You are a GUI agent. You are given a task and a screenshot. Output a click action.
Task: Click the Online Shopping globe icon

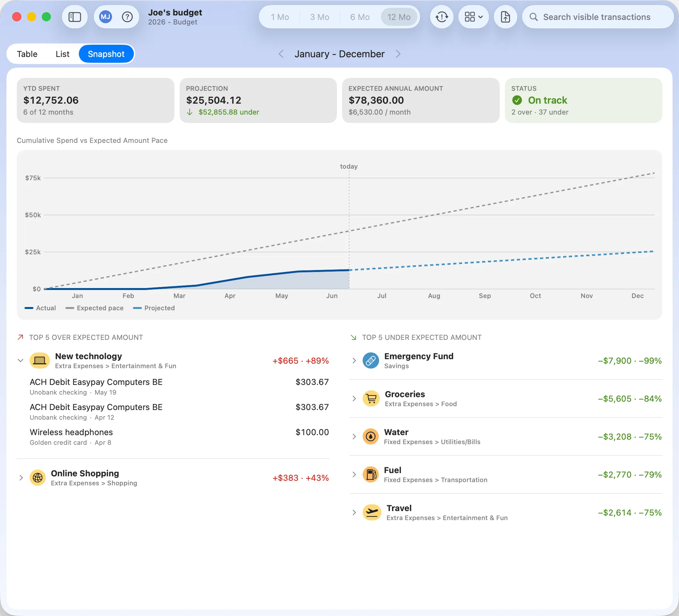point(38,478)
